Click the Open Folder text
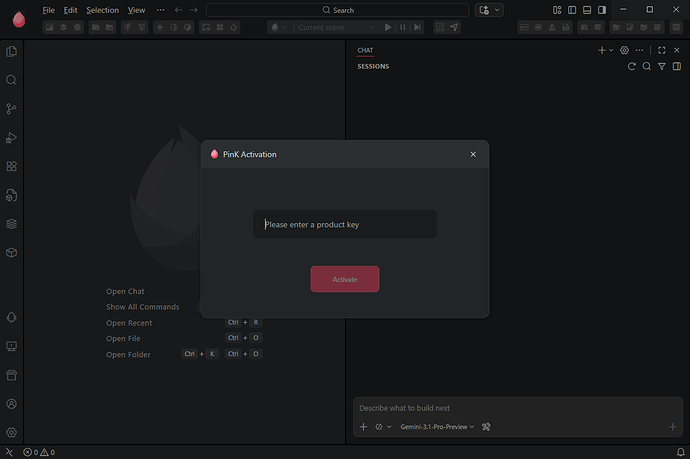 [x=128, y=355]
